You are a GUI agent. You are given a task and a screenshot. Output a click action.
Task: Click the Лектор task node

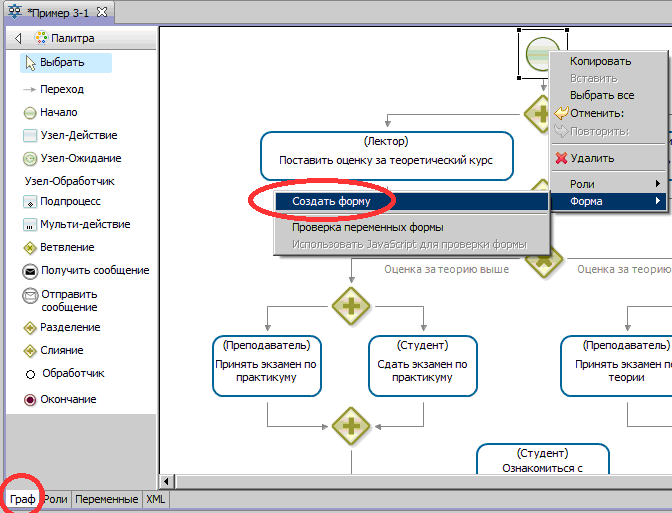[386, 151]
